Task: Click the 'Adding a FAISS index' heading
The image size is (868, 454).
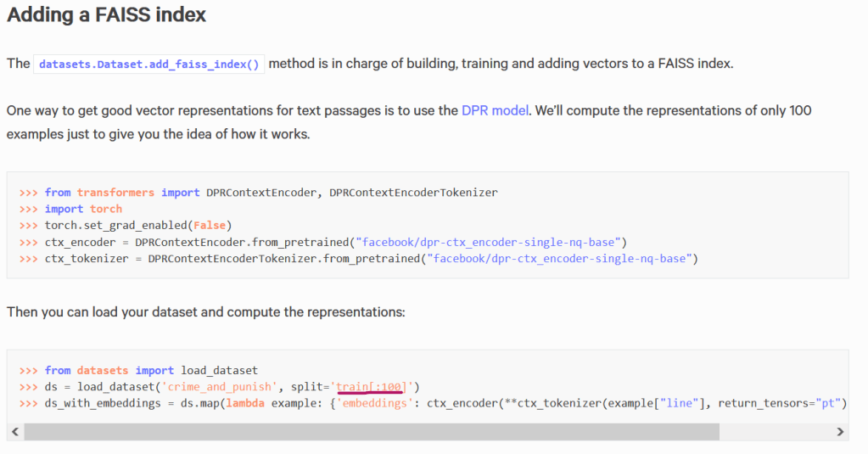Action: pyautogui.click(x=107, y=15)
